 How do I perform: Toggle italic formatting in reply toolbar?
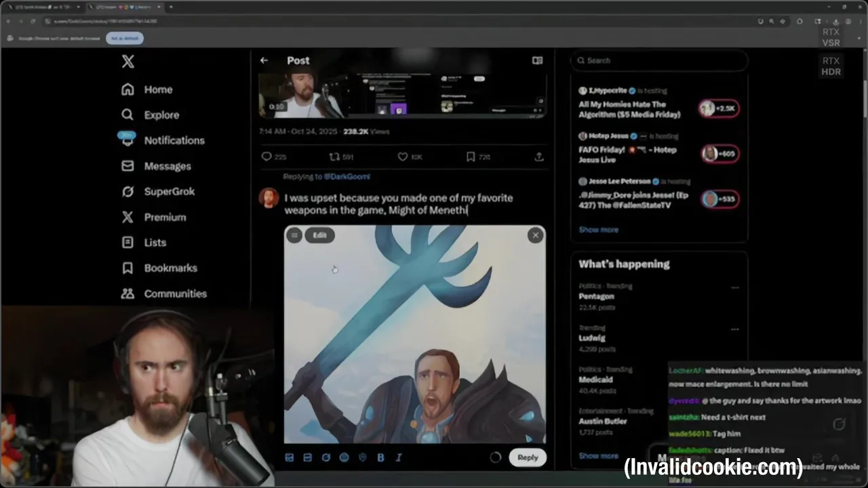point(399,457)
